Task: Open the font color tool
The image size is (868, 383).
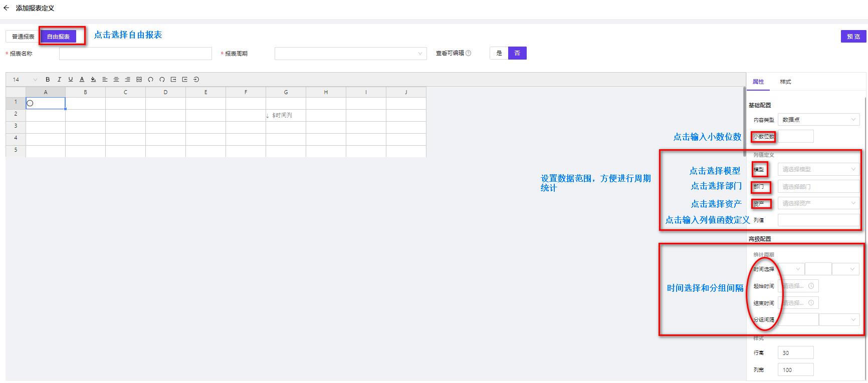Action: coord(82,80)
